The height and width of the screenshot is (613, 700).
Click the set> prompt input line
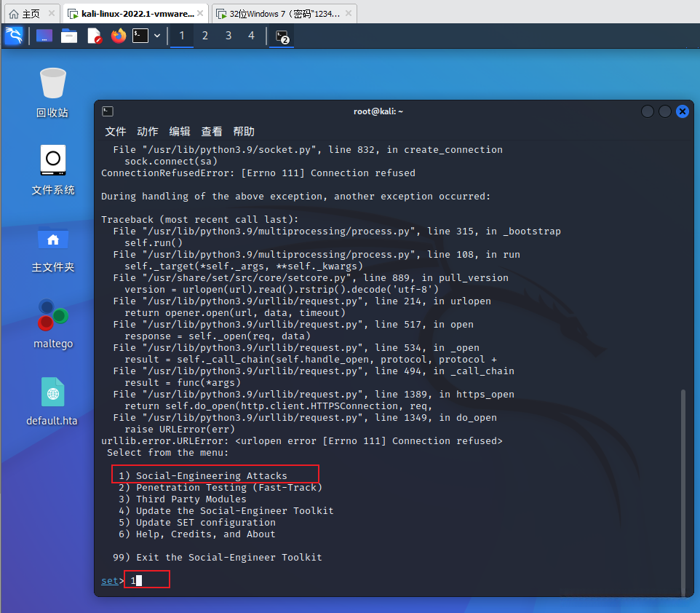point(146,580)
